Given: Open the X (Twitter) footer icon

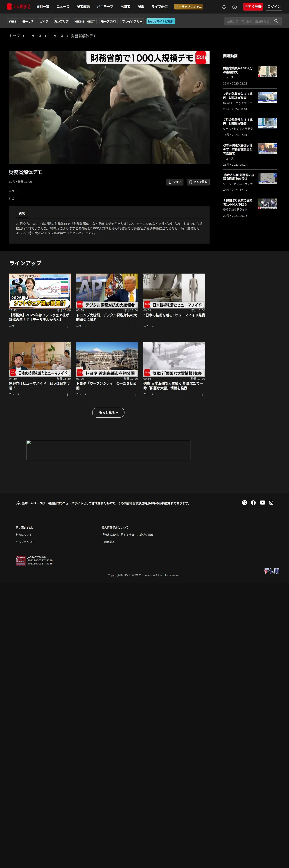Looking at the screenshot, I should click(x=245, y=503).
